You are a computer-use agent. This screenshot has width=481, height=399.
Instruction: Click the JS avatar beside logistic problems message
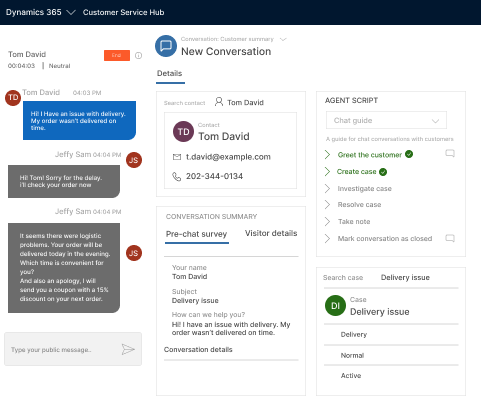(x=134, y=253)
